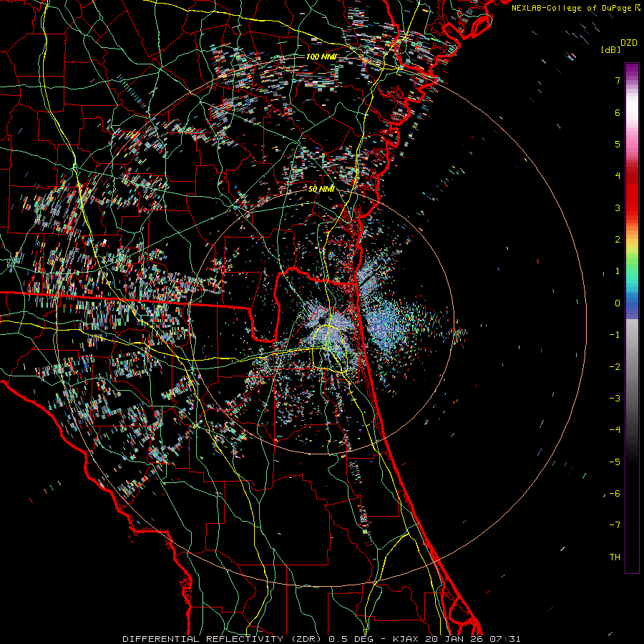Click the -4 value on the color scale

click(615, 430)
